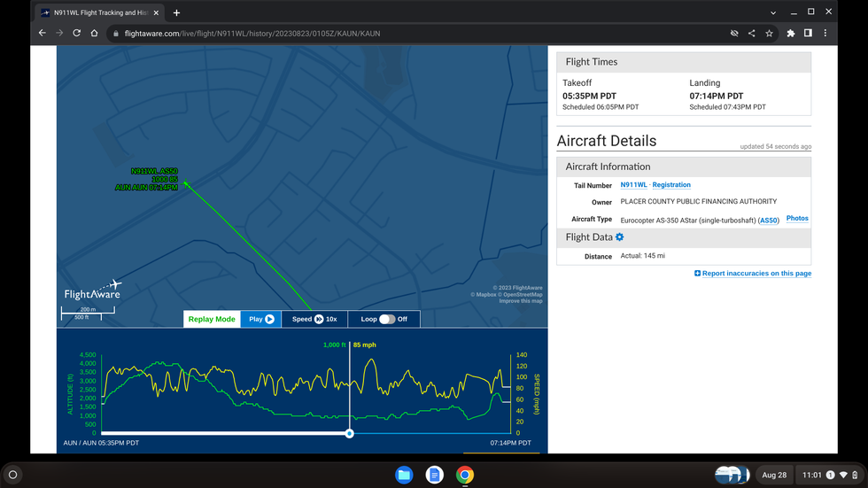Image resolution: width=868 pixels, height=488 pixels.
Task: Click the Actual: 145 mi distance
Action: (642, 256)
